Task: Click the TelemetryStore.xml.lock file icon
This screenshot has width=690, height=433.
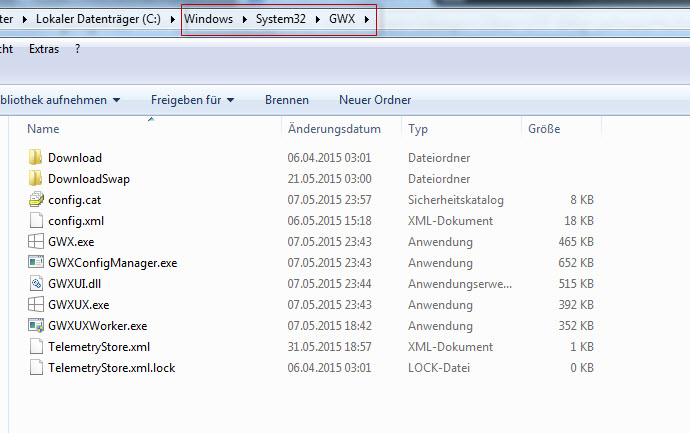Action: pos(36,367)
